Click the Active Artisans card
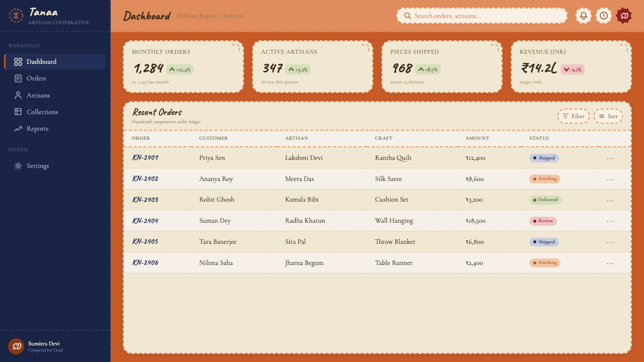This screenshot has width=644, height=362. coord(312,67)
